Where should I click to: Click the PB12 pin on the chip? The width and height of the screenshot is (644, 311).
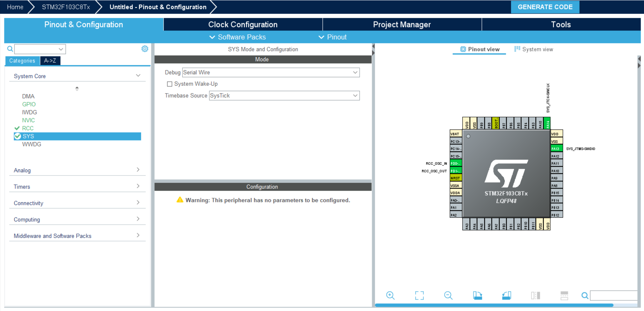click(556, 215)
